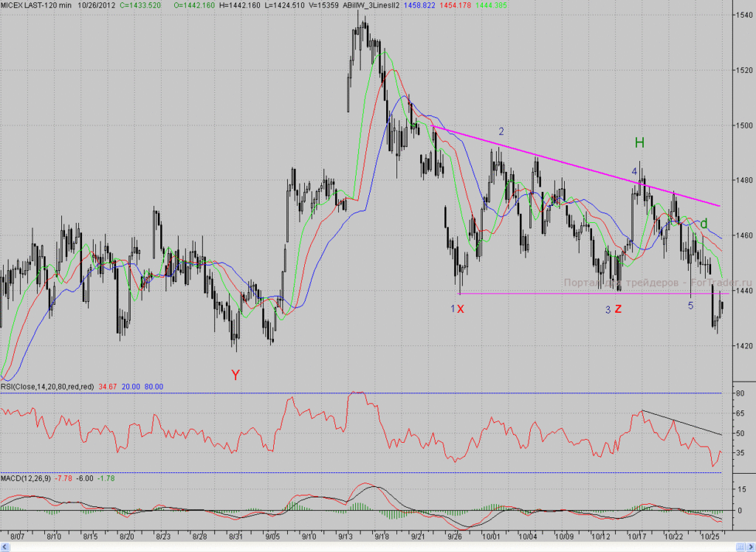The image size is (756, 552).
Task: Click the horizontal scrollbar thumb grip
Action: (x=741, y=548)
